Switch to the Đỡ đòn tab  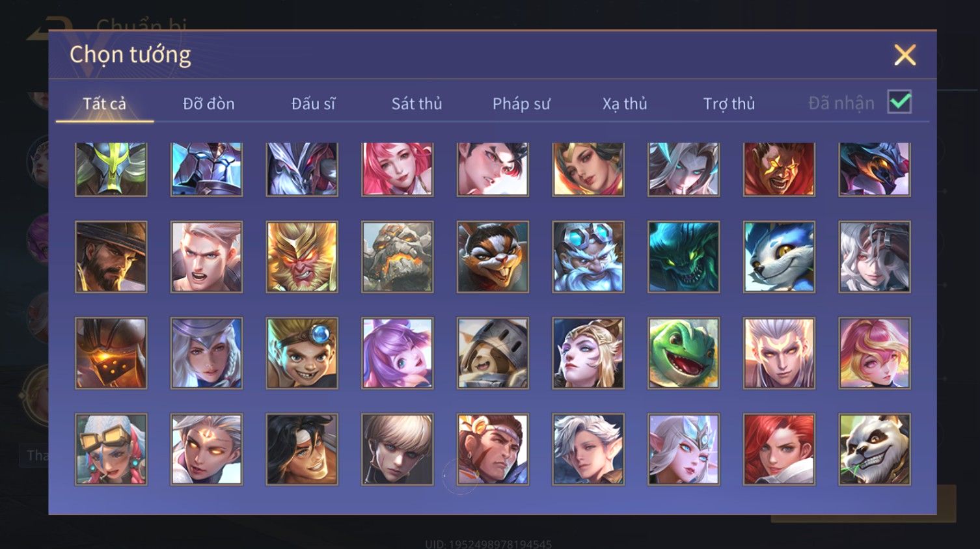208,103
